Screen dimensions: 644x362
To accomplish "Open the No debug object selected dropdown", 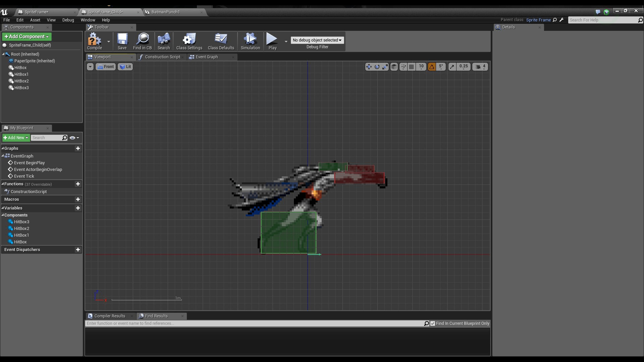I will [x=317, y=40].
